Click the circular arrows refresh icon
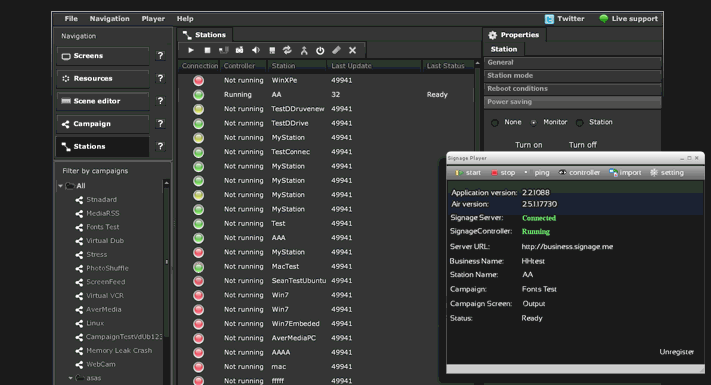Screen dimensions: 711x385 click(x=287, y=50)
